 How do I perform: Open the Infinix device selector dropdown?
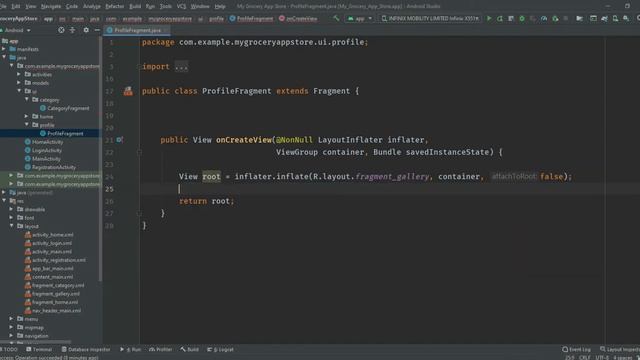pos(430,18)
